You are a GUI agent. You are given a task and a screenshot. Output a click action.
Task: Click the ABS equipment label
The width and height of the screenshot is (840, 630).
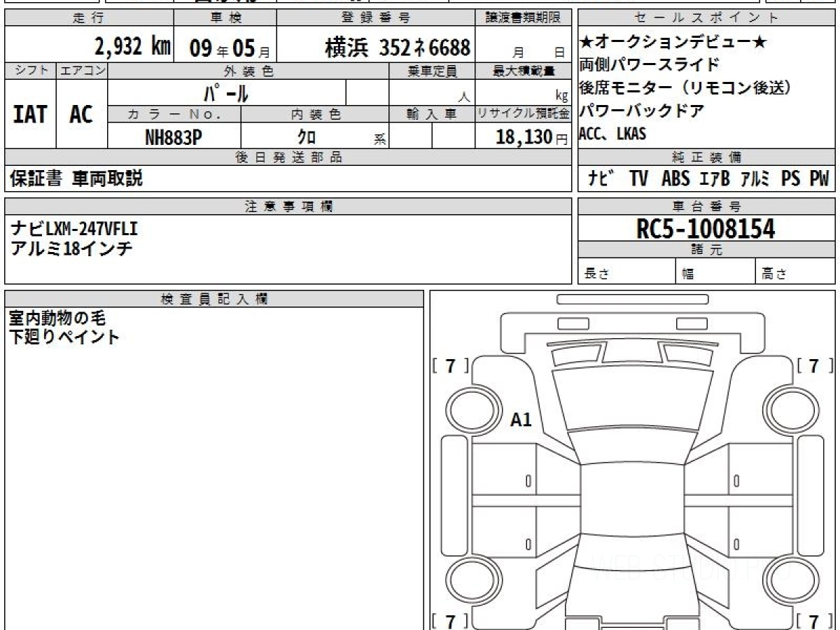[675, 179]
